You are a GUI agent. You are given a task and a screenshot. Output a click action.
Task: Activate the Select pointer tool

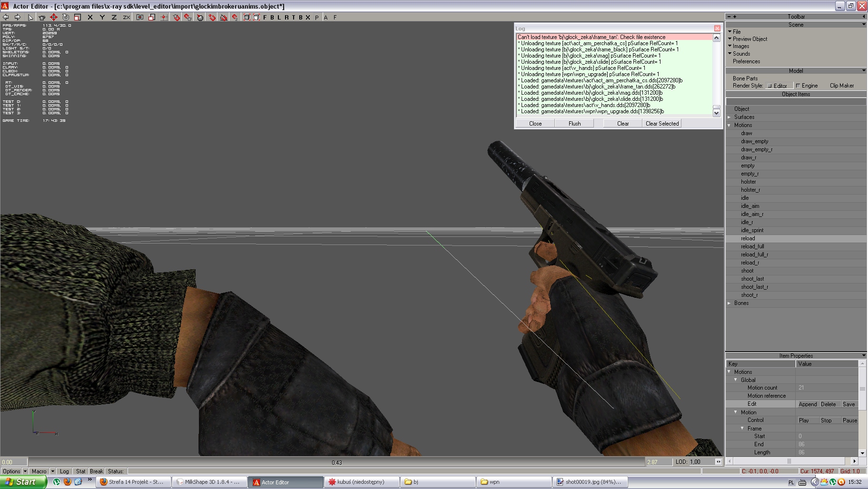pos(30,17)
